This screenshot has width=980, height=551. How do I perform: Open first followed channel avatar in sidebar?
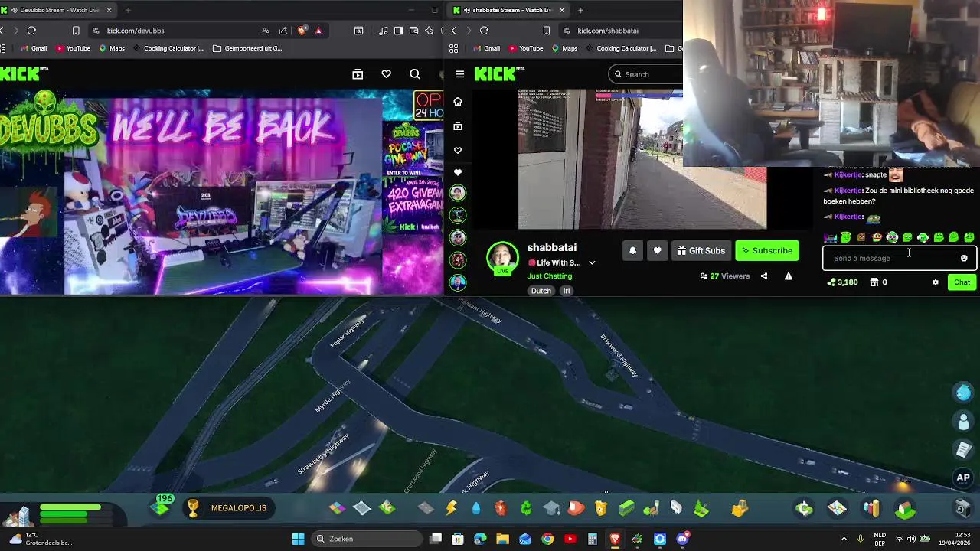click(x=458, y=193)
